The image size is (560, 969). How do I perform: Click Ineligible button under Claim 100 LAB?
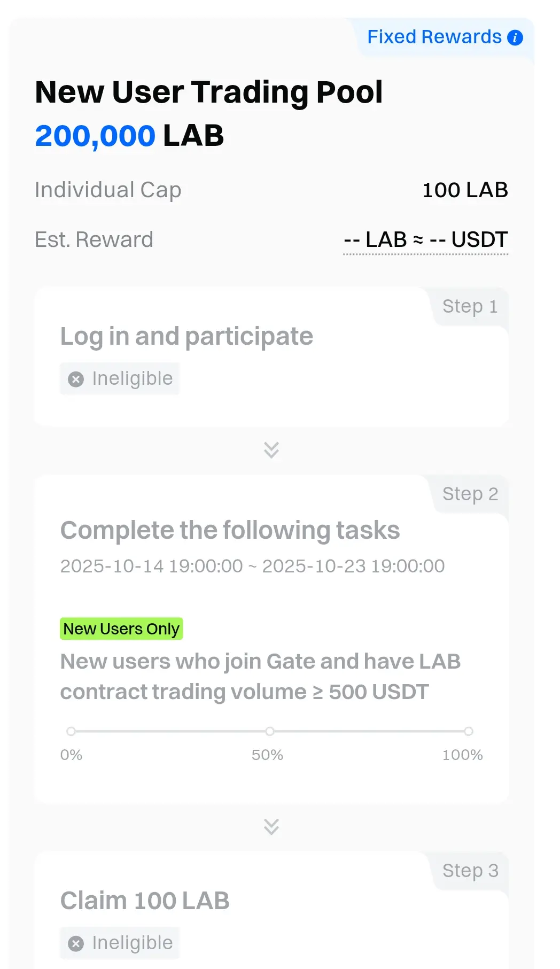pos(120,943)
